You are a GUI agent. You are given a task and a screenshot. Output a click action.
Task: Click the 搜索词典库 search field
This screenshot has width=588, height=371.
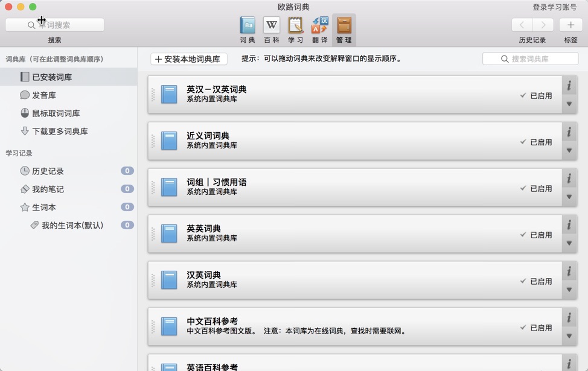point(530,59)
